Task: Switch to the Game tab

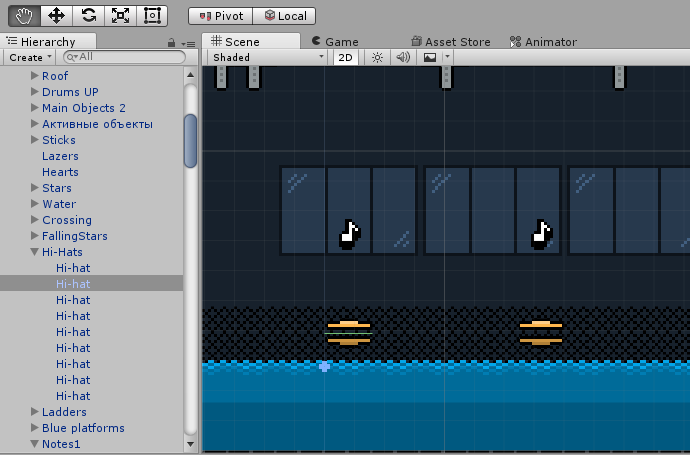Action: [335, 42]
